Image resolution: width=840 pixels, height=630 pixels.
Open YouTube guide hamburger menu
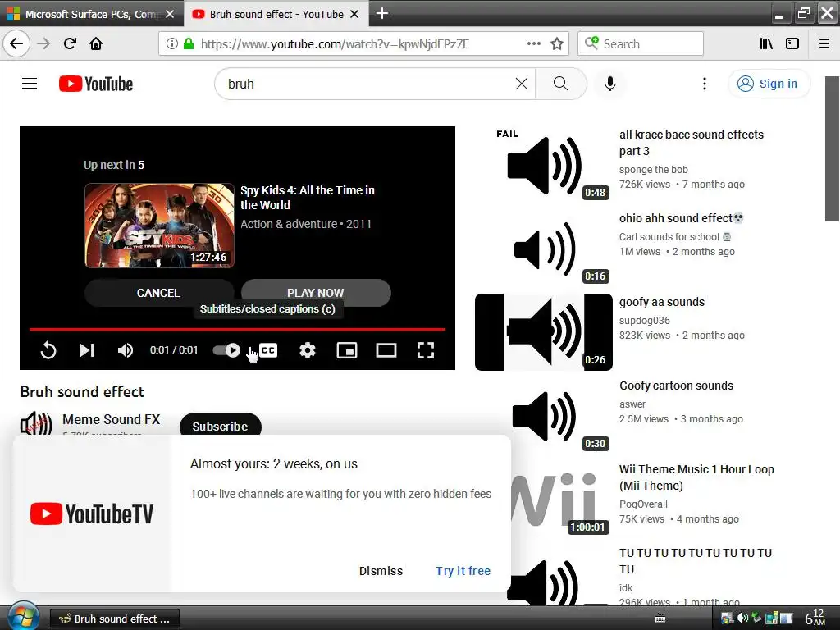pos(30,84)
